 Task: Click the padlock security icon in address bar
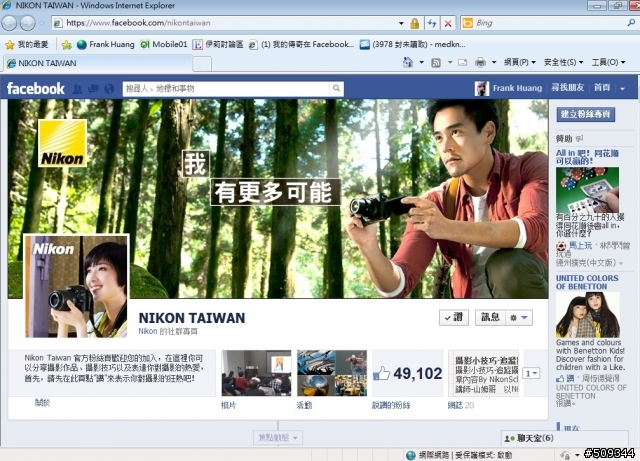(x=415, y=23)
